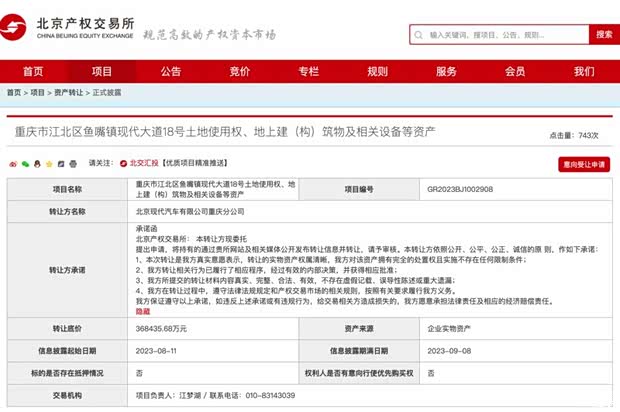The image size is (620, 412).
Task: Expand the 竞价 navigation menu
Action: tap(240, 71)
